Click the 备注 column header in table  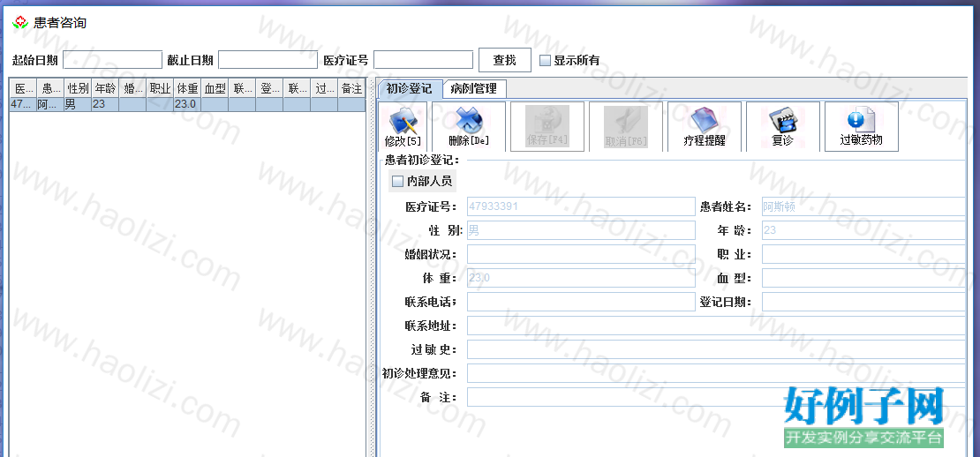coord(351,88)
